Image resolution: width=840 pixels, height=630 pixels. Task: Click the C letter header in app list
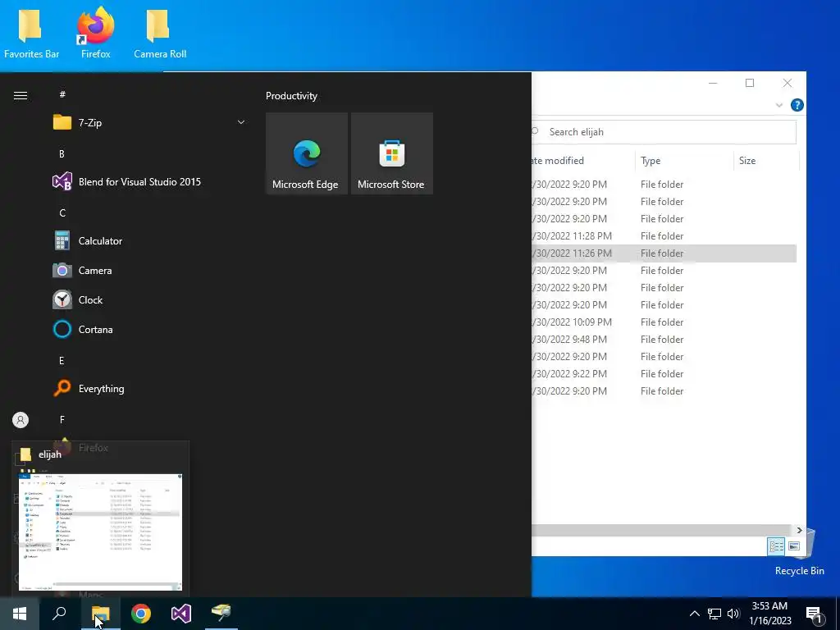pyautogui.click(x=62, y=213)
